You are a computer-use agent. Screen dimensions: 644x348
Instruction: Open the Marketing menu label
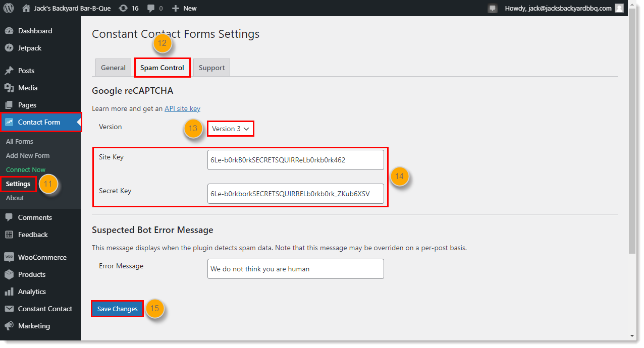(34, 326)
